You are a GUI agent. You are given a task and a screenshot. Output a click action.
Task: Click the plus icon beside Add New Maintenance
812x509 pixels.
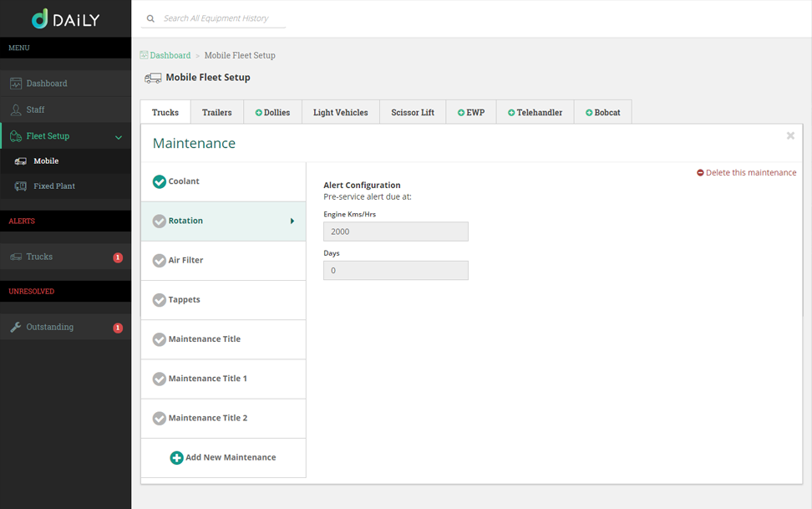point(176,458)
